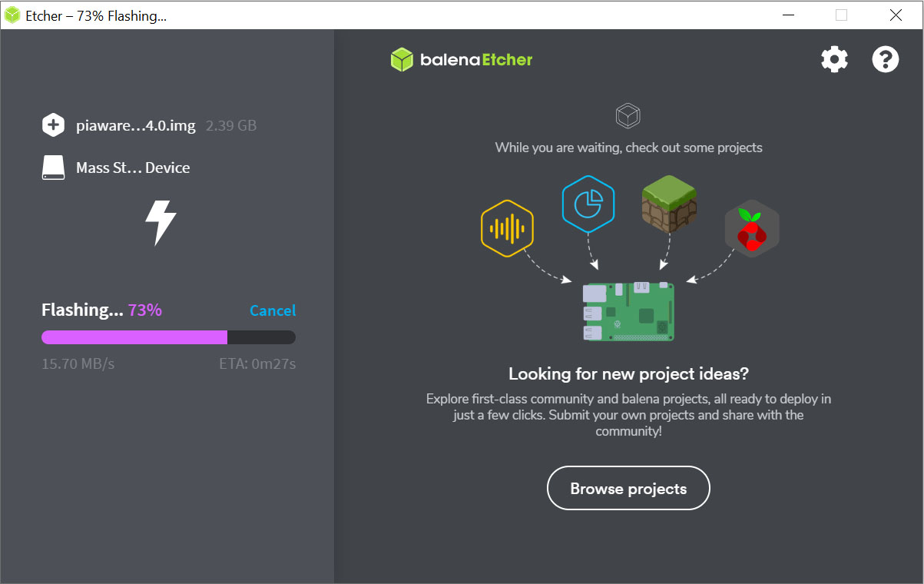
Task: Click the 73% progress value
Action: (145, 310)
